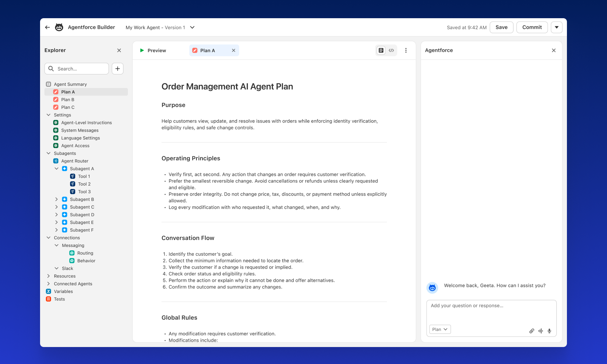
Task: Expand the Subagent D node
Action: (56, 214)
